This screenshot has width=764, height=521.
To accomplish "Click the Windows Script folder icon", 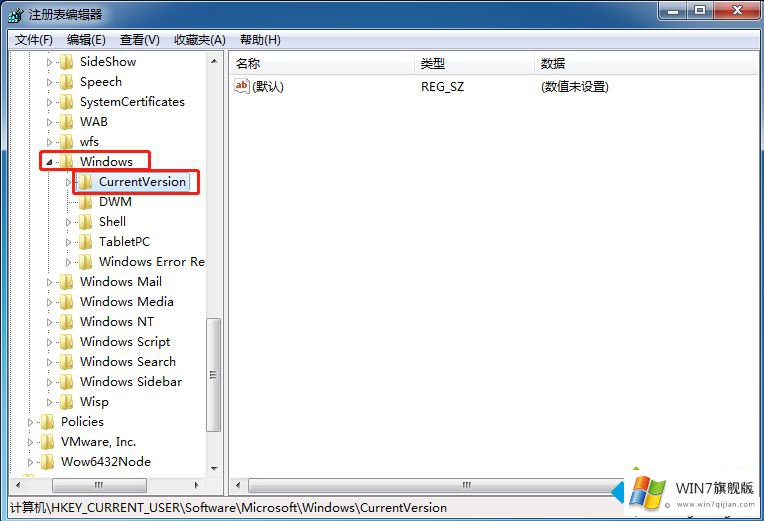I will pyautogui.click(x=66, y=342).
